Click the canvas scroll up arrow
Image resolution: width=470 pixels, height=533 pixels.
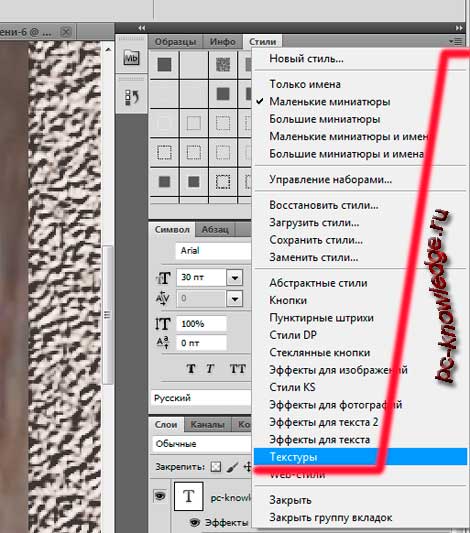click(108, 50)
